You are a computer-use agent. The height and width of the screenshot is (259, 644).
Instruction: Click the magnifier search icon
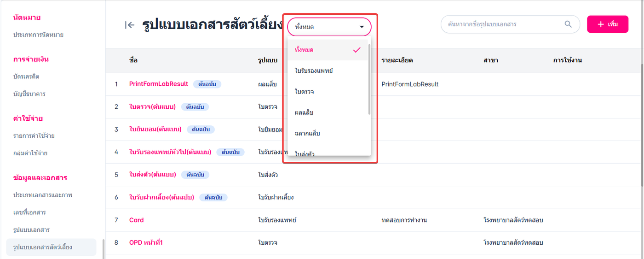pos(569,24)
